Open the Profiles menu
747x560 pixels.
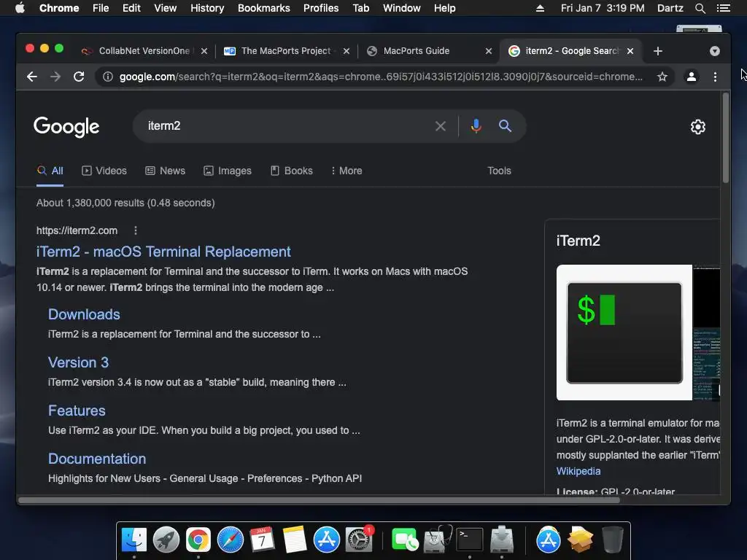(x=321, y=8)
